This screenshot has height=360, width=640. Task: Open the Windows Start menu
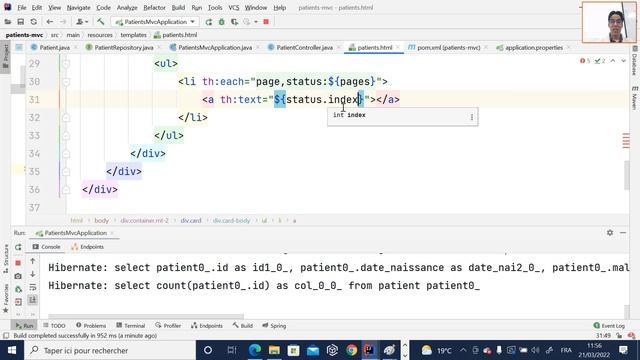12,350
